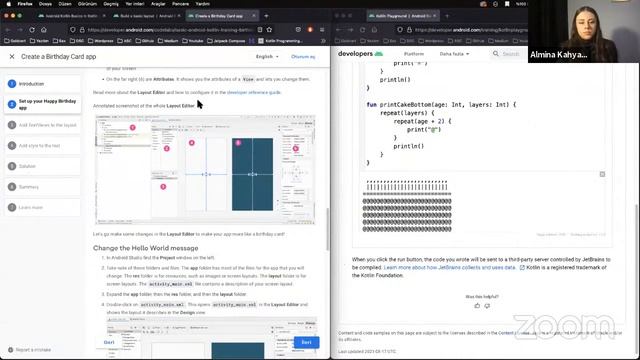Show more bookmarks with overflow chevron

[x=323, y=41]
